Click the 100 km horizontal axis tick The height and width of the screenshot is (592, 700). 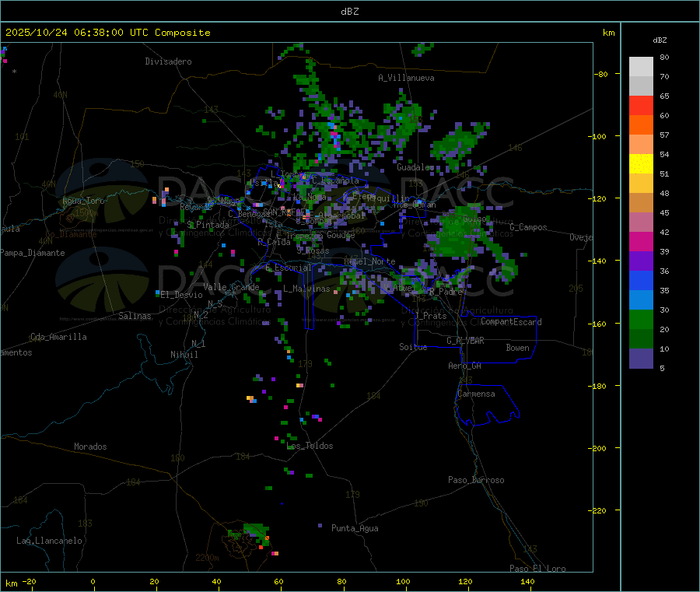pos(403,581)
